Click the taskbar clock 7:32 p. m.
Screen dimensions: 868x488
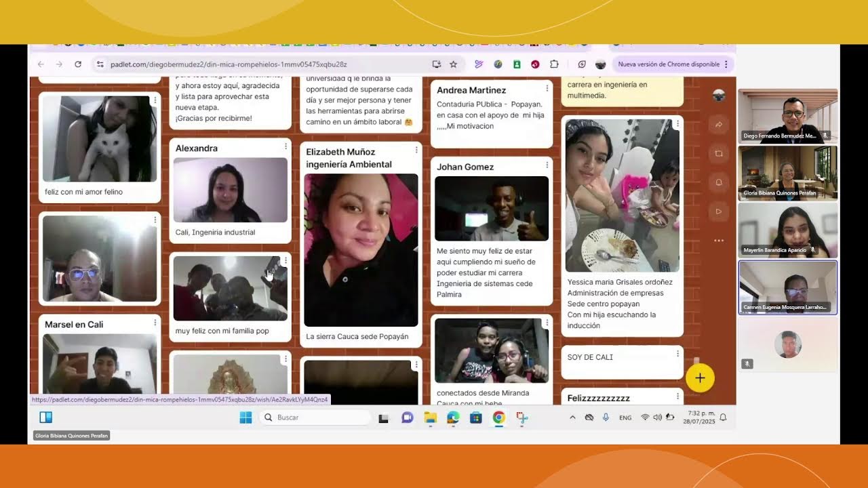pyautogui.click(x=698, y=418)
